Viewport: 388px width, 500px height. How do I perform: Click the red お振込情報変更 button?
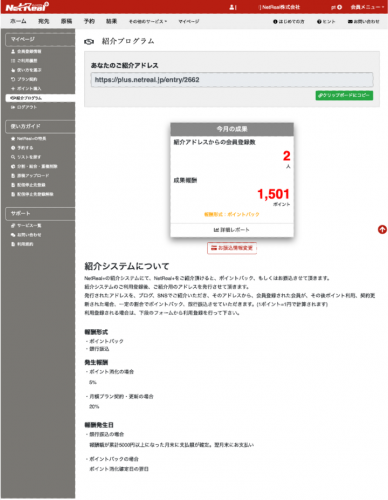click(x=232, y=248)
